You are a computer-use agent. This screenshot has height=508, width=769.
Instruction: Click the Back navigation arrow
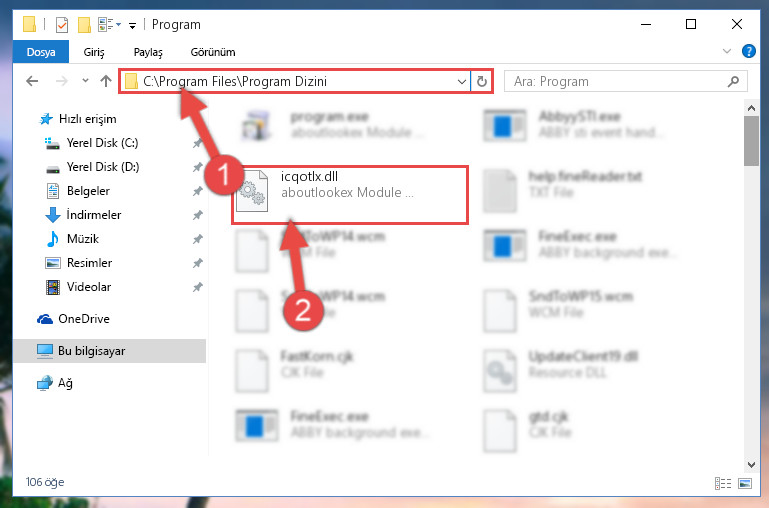[32, 81]
